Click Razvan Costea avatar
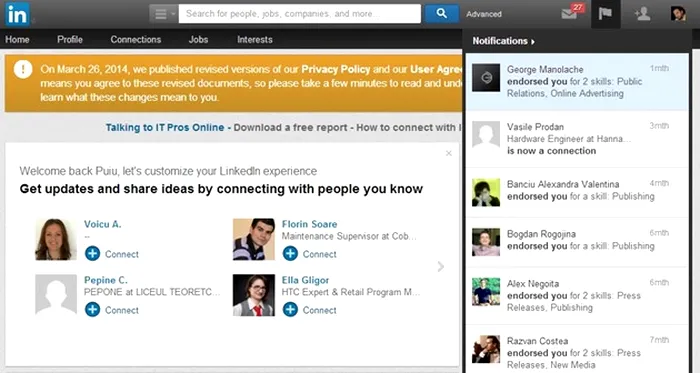Screen dimensions: 700x373 [486, 349]
